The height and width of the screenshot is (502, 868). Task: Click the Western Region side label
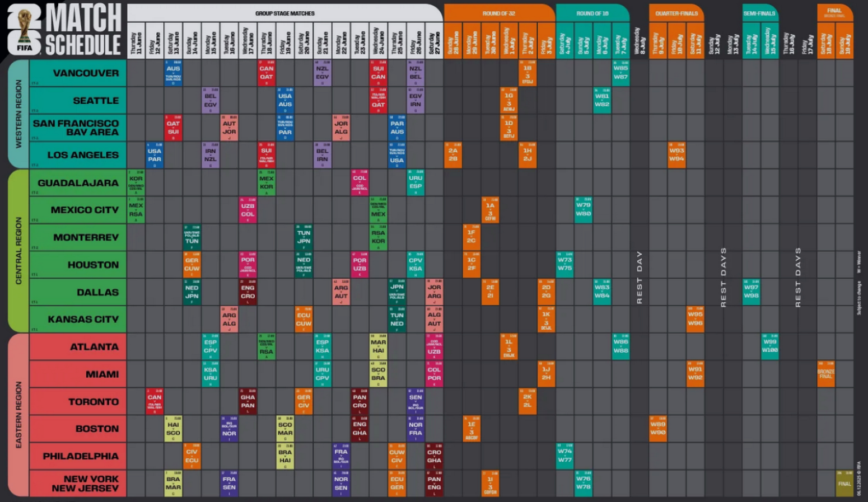pyautogui.click(x=18, y=114)
